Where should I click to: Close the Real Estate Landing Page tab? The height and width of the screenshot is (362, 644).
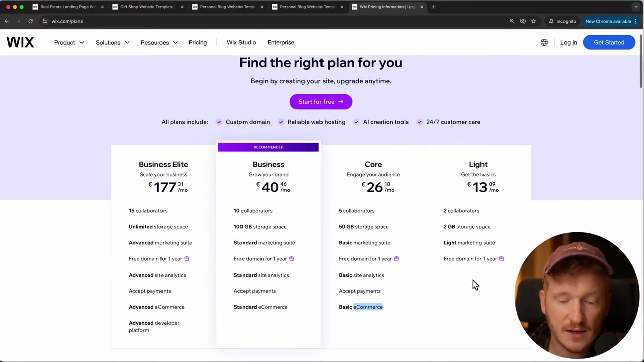coord(102,7)
